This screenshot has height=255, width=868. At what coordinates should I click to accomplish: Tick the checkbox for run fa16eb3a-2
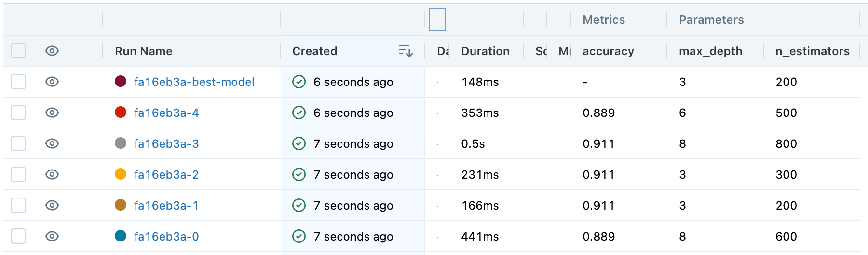[x=18, y=175]
